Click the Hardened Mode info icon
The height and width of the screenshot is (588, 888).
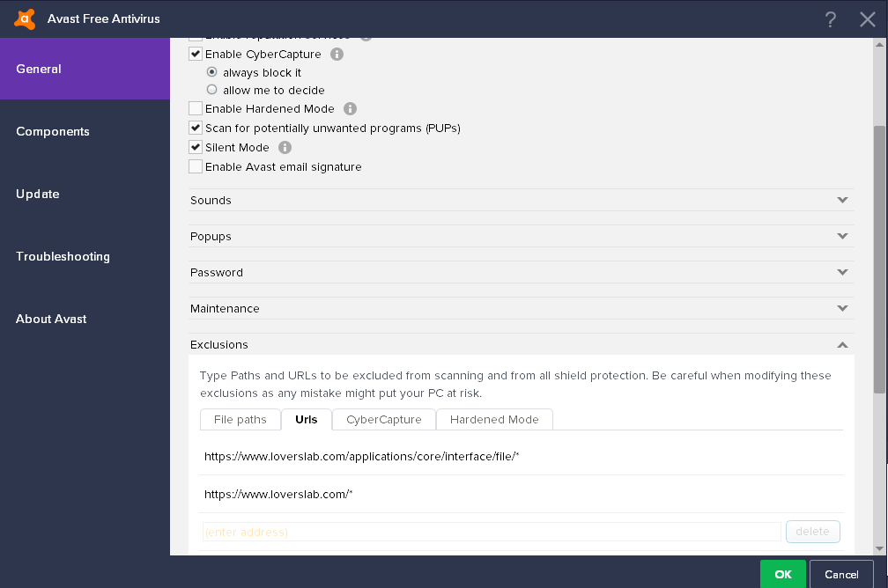coord(350,108)
